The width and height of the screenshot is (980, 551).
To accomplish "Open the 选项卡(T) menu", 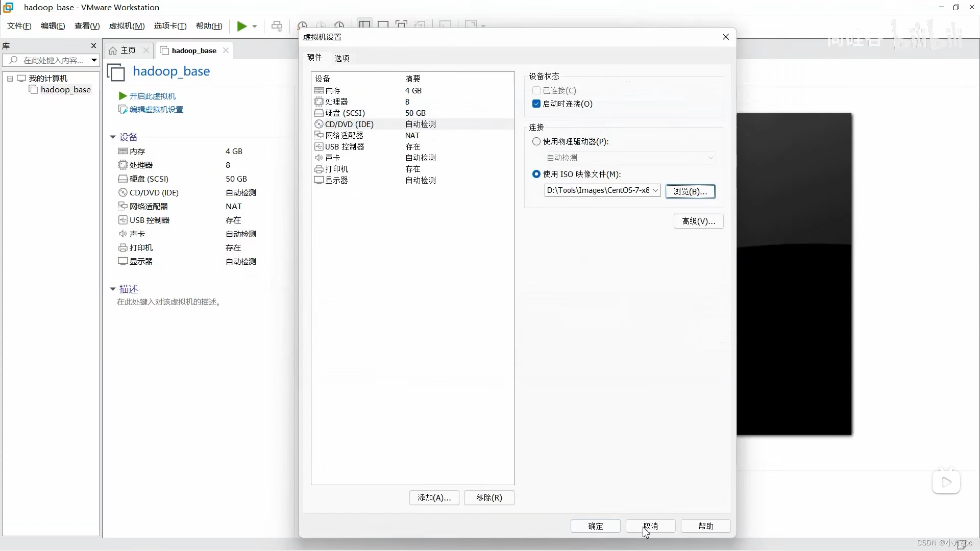I will 170,26.
